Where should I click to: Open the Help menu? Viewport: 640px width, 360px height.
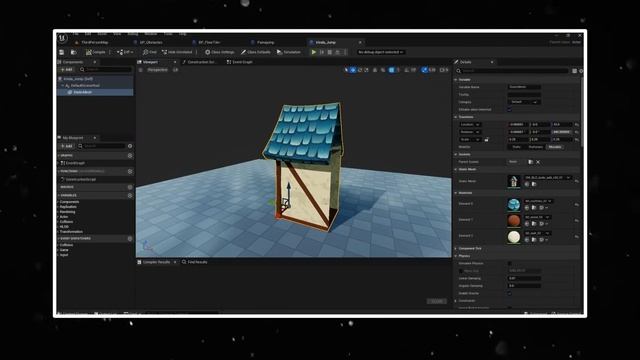tap(182, 33)
